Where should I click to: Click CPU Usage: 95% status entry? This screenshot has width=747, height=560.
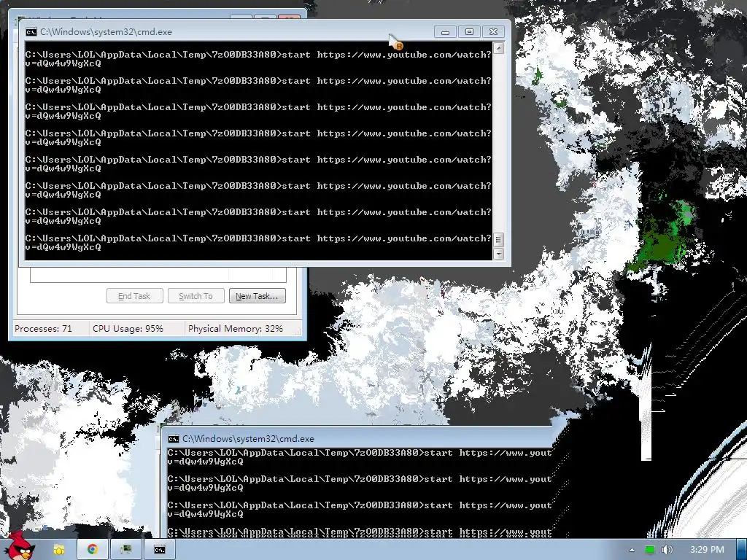coord(128,329)
